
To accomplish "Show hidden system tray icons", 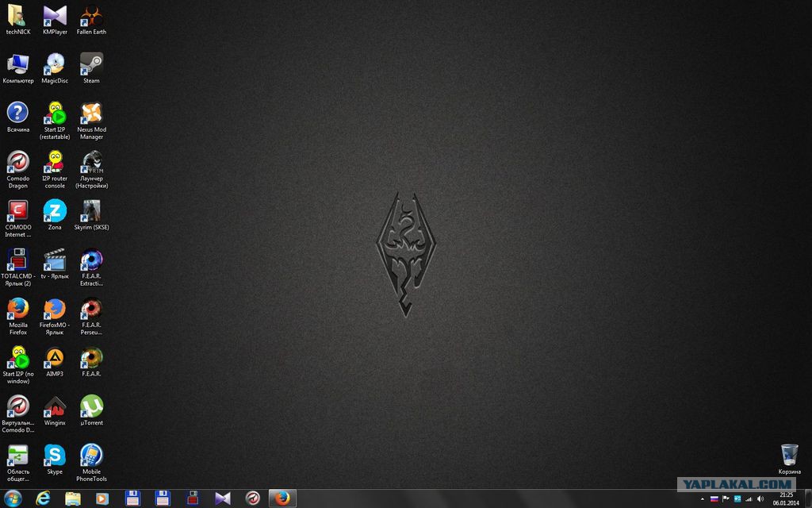I will pyautogui.click(x=703, y=499).
